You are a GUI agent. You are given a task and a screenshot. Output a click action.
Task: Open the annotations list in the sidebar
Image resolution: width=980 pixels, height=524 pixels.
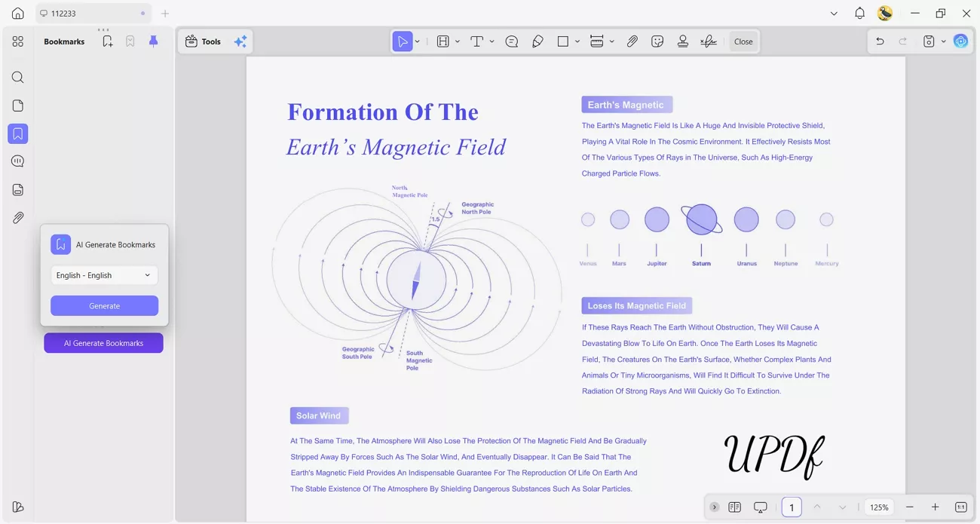click(17, 161)
